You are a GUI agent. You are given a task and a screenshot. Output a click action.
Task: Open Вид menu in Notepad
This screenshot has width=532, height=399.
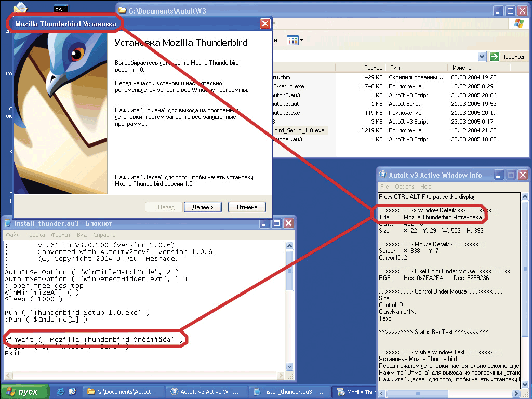tap(82, 235)
